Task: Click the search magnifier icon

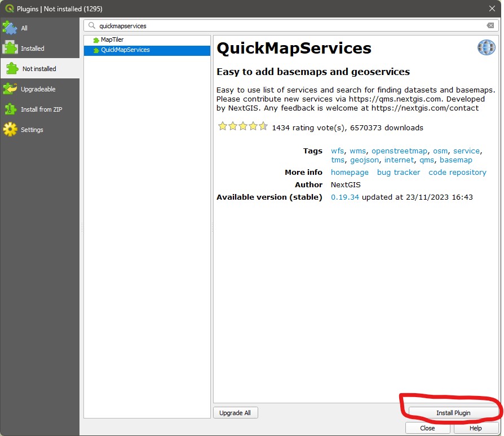Action: point(92,25)
